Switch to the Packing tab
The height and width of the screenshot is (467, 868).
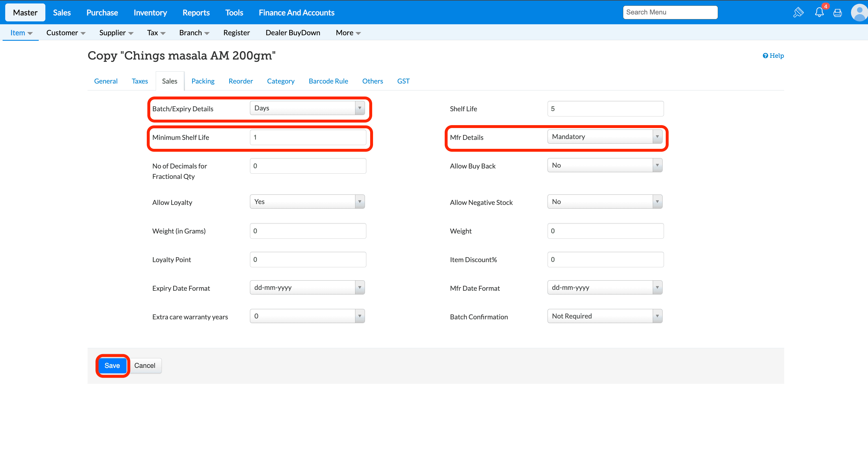tap(203, 81)
